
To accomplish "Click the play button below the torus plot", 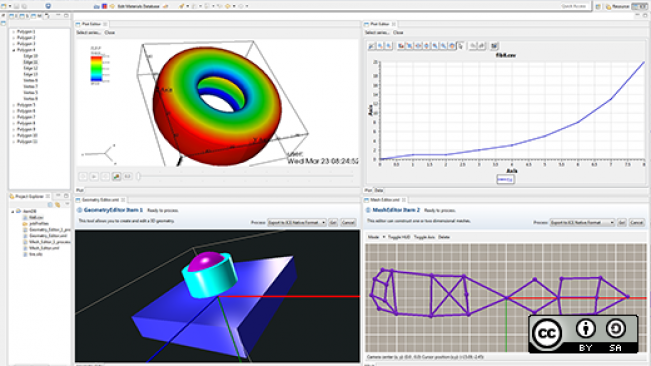I will click(x=94, y=177).
